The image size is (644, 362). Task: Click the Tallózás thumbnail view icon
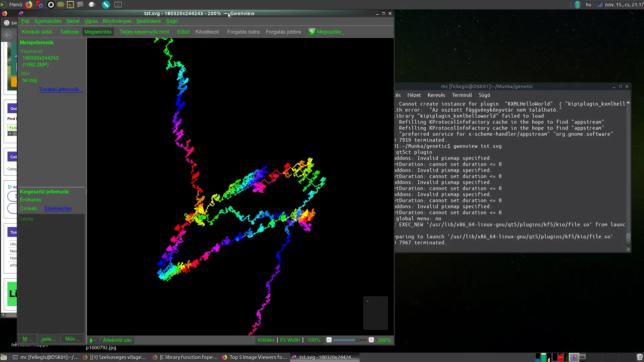[x=69, y=32]
